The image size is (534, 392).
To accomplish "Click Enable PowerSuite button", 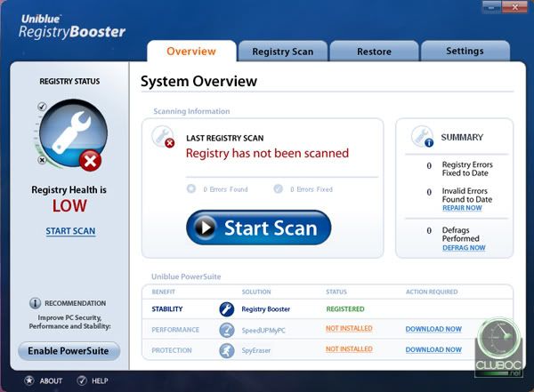I will [69, 351].
